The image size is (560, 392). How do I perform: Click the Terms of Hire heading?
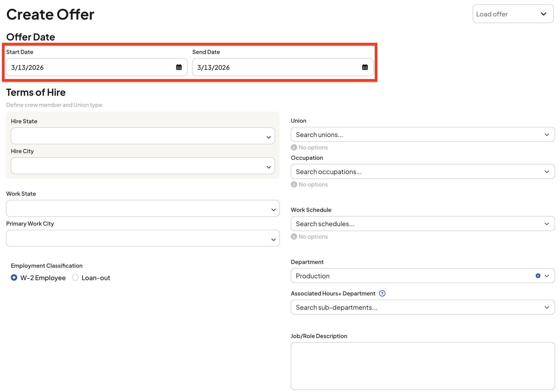point(36,92)
